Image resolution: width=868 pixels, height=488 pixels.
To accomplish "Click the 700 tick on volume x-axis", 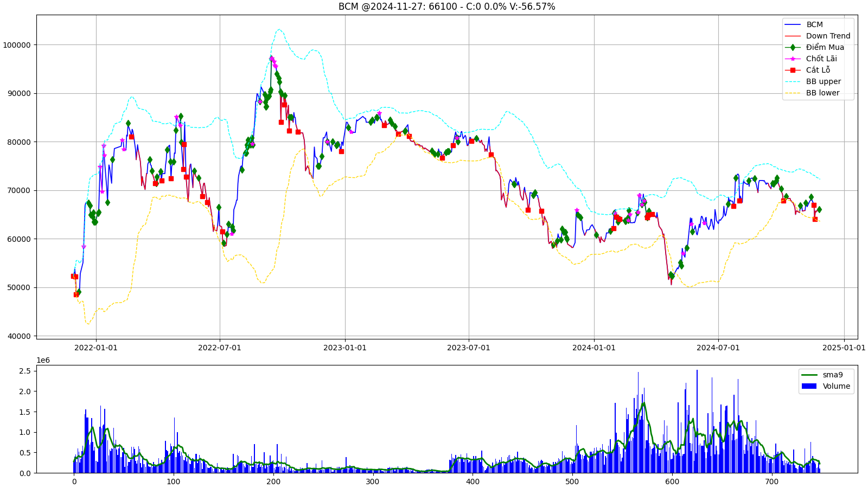I will tap(771, 481).
